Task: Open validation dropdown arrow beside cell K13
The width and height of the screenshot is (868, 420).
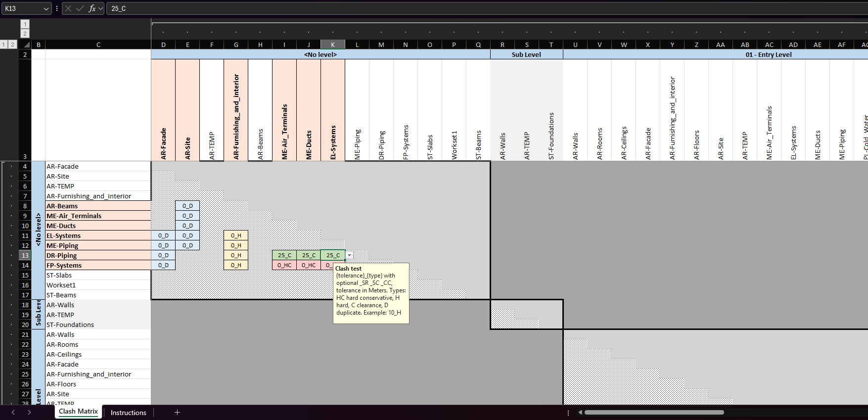Action: coord(349,255)
